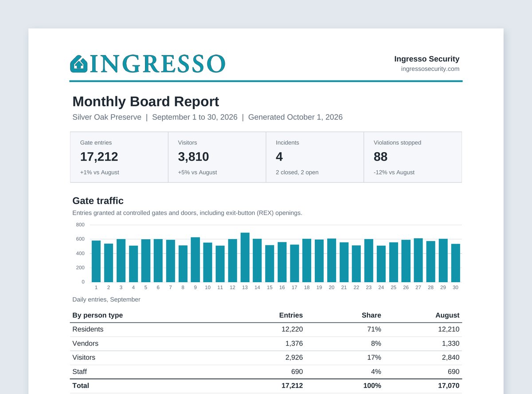Click the Share column header
Viewport: 532px width, 394px height.
371,315
